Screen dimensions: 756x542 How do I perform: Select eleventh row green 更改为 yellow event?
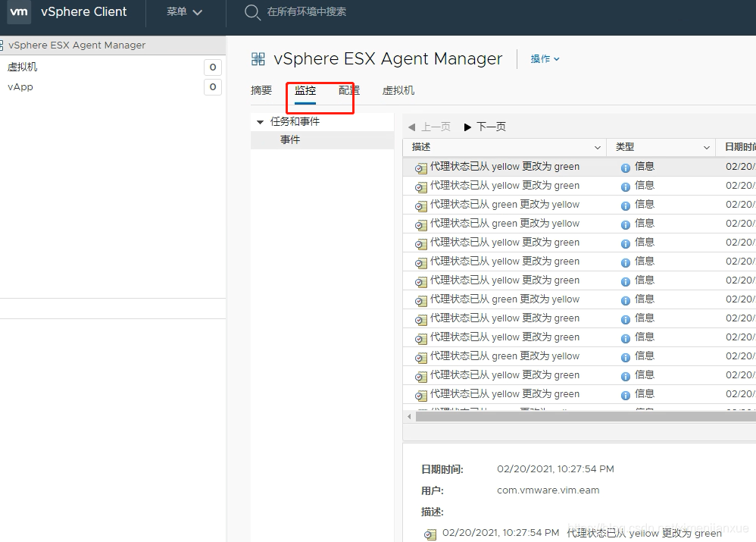point(505,356)
